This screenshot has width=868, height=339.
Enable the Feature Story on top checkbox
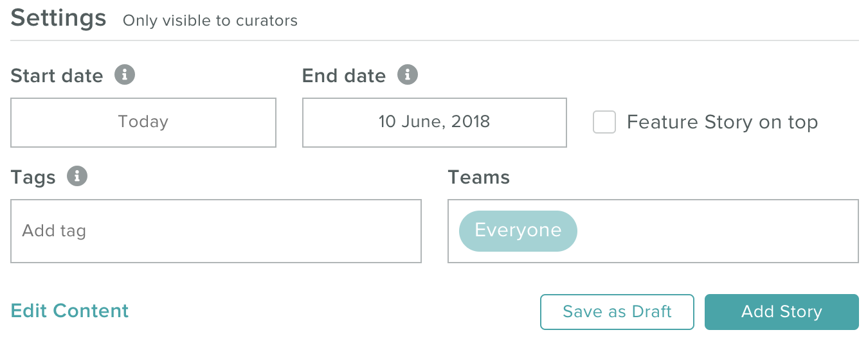click(604, 122)
